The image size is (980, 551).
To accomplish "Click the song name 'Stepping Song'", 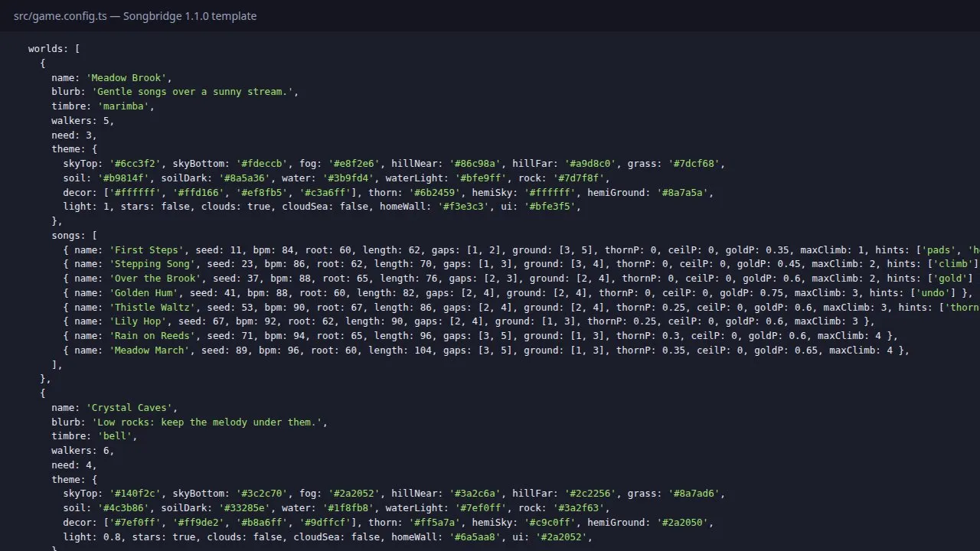I will [x=152, y=264].
